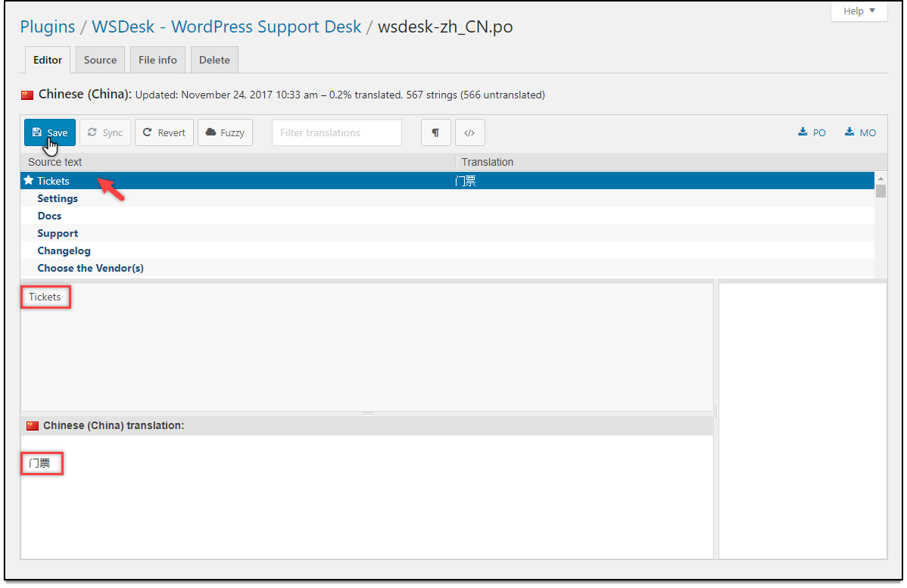
Task: Download the PO file
Action: tap(812, 132)
